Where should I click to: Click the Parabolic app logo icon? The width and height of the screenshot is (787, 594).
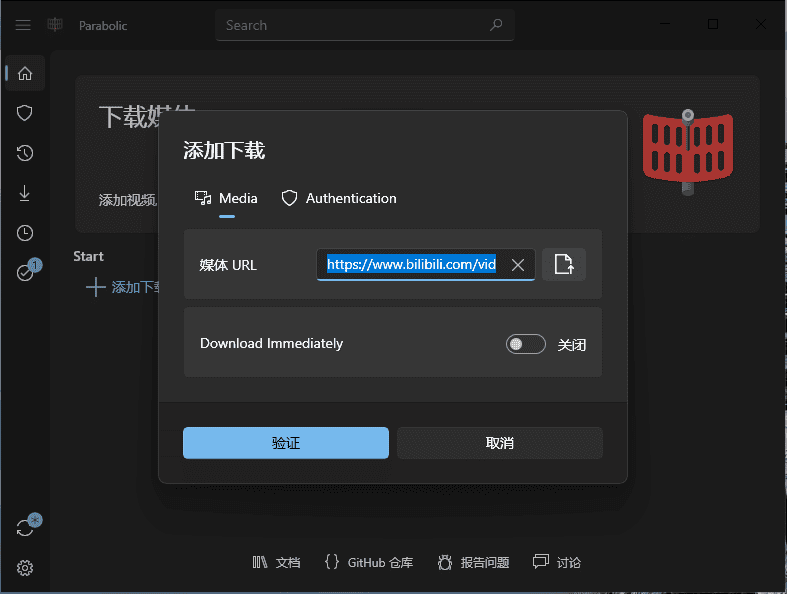point(55,24)
